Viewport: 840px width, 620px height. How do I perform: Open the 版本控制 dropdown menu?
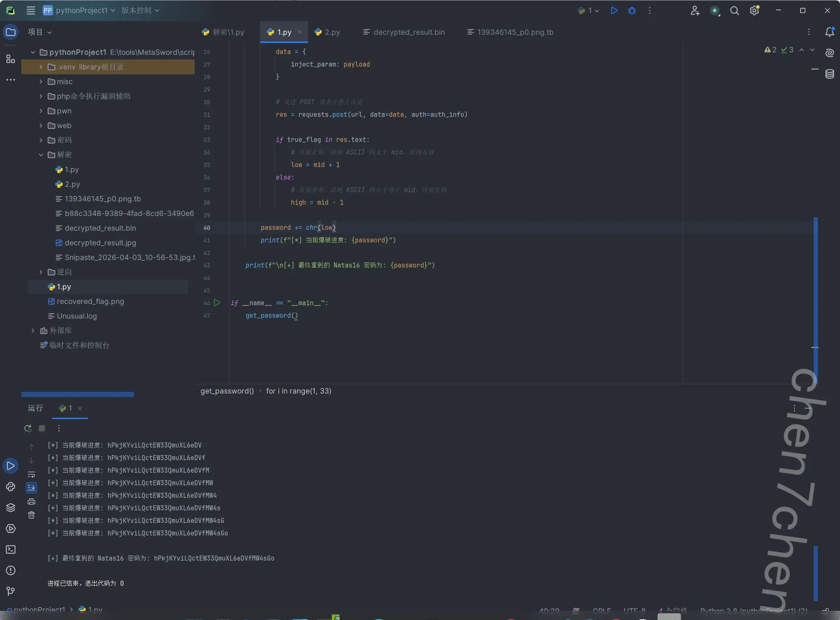(140, 10)
